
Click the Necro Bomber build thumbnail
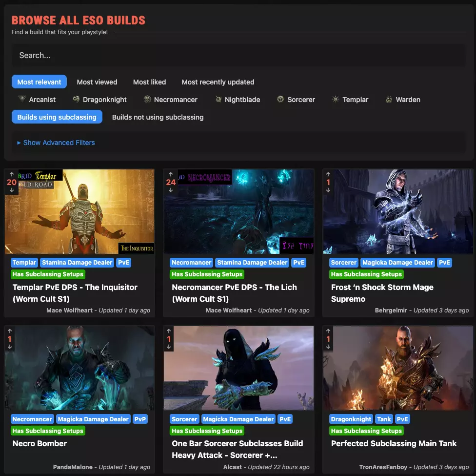(x=79, y=368)
